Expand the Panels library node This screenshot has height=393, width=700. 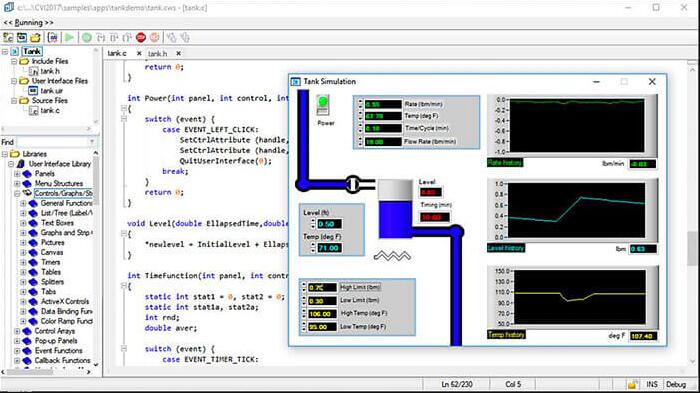[17, 174]
